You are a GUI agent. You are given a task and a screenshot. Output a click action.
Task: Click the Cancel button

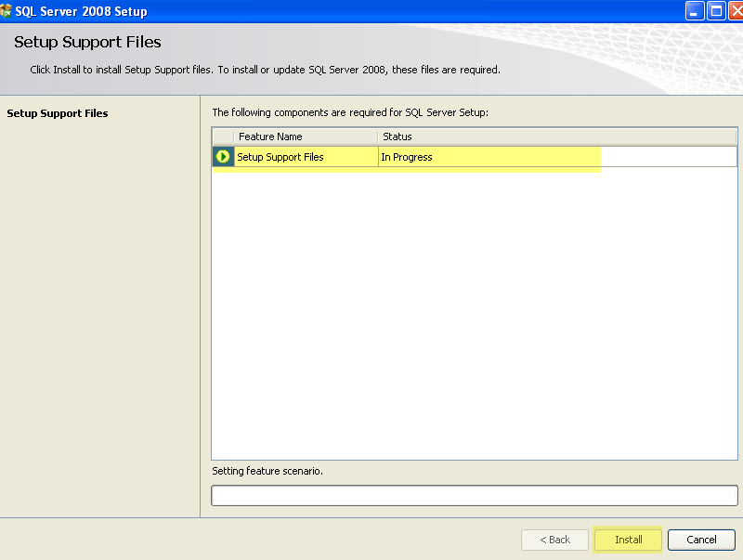tap(701, 540)
